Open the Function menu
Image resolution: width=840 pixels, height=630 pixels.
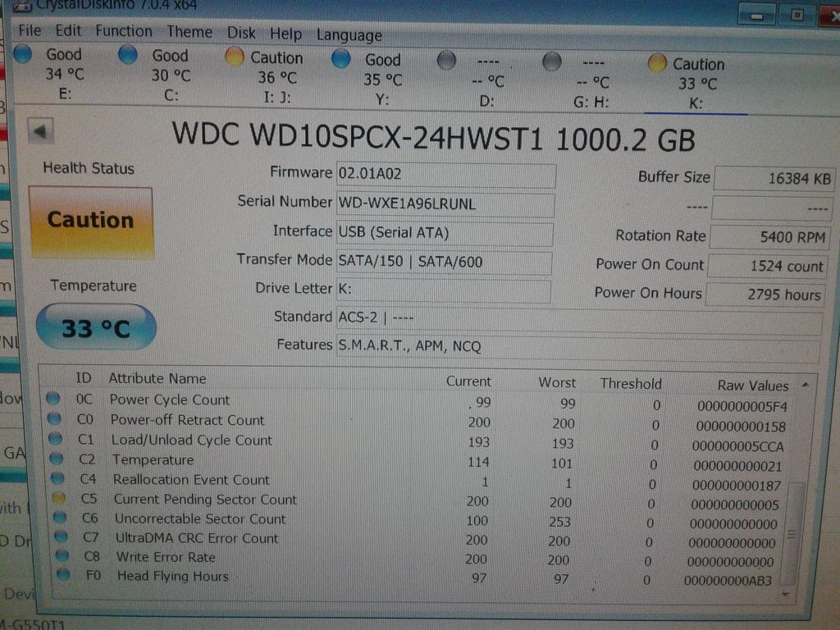click(x=124, y=31)
